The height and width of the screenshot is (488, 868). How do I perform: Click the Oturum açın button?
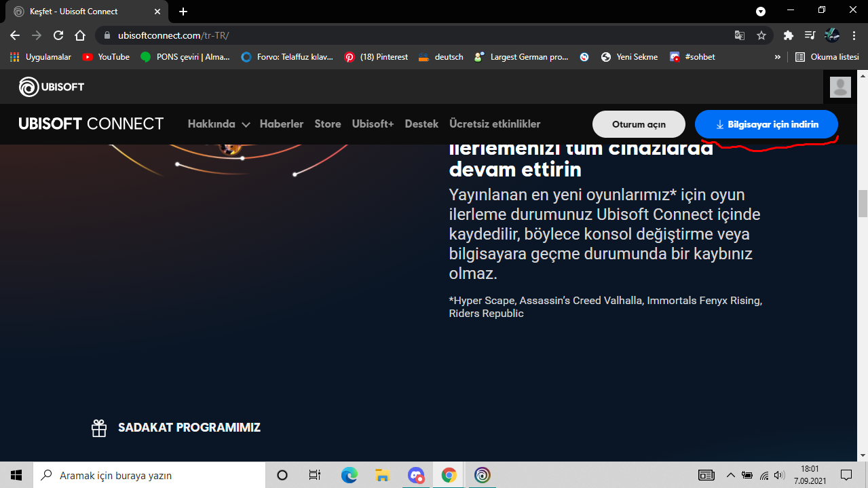[x=639, y=124]
